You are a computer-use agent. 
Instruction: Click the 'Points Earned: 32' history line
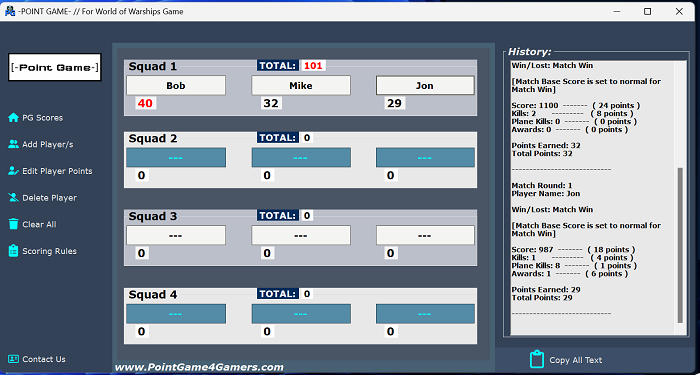546,146
